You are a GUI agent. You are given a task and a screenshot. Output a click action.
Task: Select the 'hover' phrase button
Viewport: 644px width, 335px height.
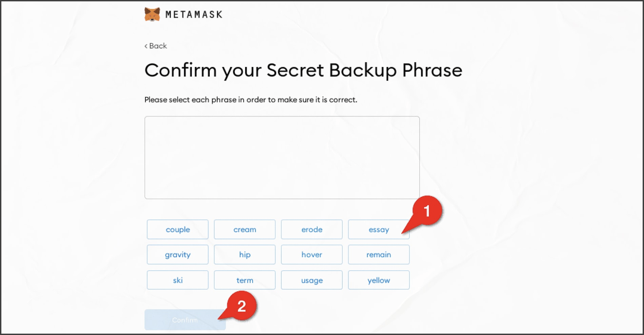click(312, 255)
